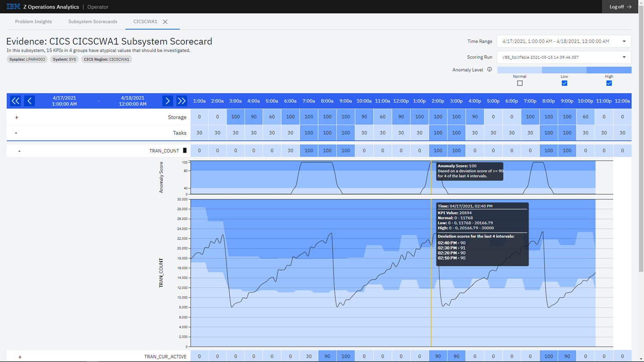The height and width of the screenshot is (362, 644).
Task: Jump back with double left arrow button
Action: [x=15, y=101]
